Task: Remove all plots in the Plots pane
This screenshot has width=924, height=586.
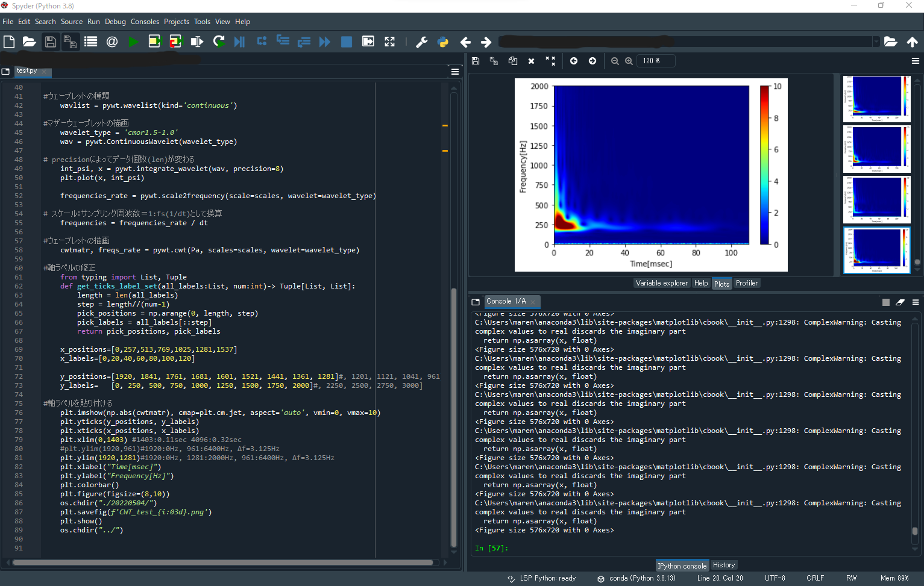Action: point(550,61)
